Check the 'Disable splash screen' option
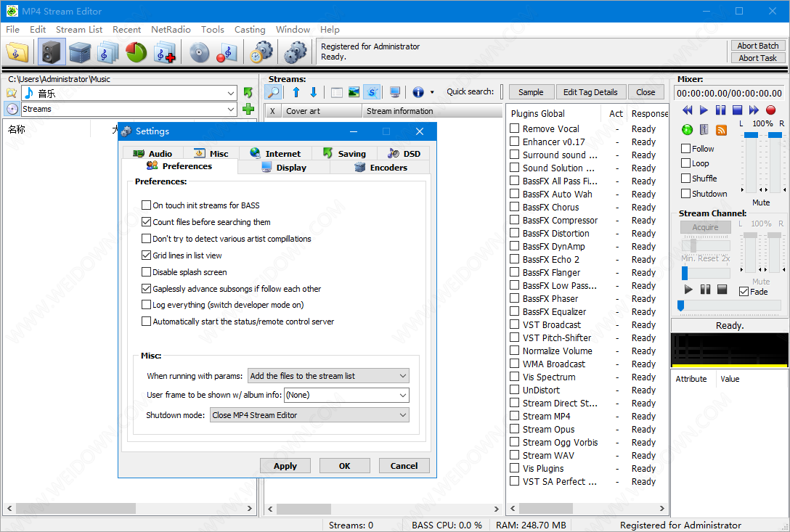The height and width of the screenshot is (532, 790). [x=146, y=272]
